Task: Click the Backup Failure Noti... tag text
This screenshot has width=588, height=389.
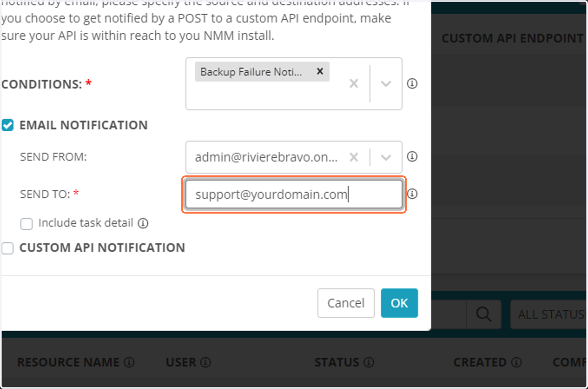Action: [x=251, y=72]
